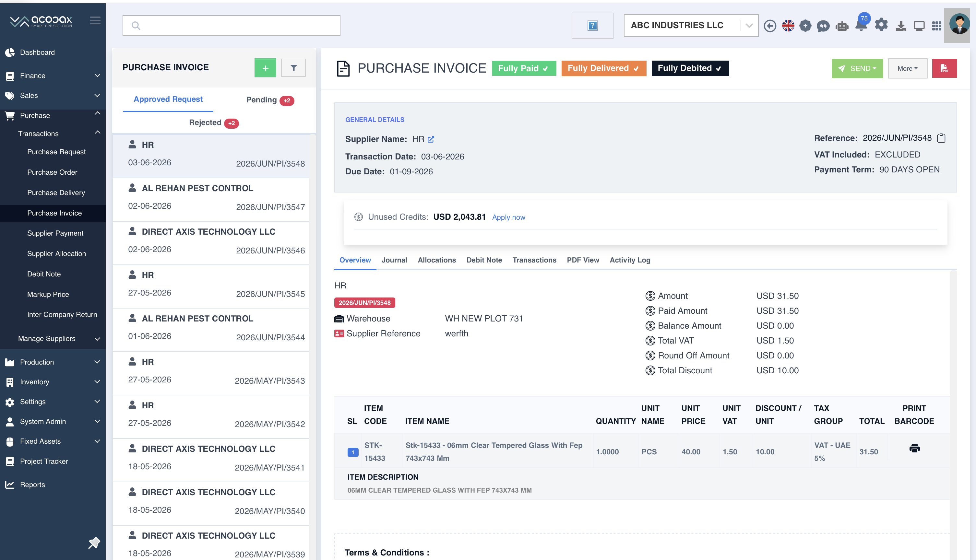Click the pin icon in sidebar
Screen dimensions: 976x560
94,543
